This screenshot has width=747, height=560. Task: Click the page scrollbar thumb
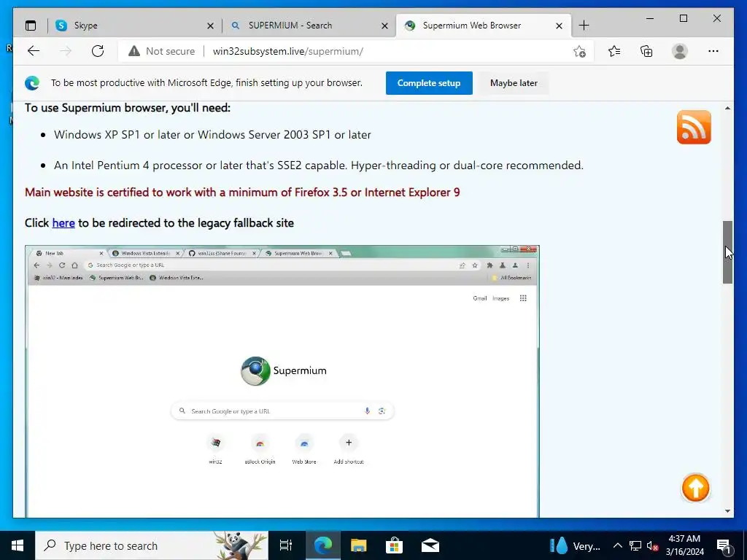click(727, 252)
